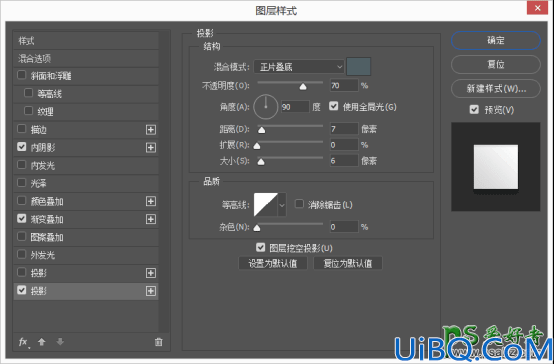Click 设置为默认值 button
The width and height of the screenshot is (554, 364).
tap(273, 263)
